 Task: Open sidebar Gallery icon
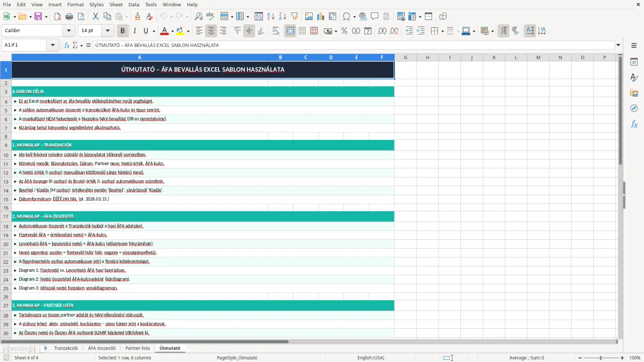pyautogui.click(x=634, y=93)
